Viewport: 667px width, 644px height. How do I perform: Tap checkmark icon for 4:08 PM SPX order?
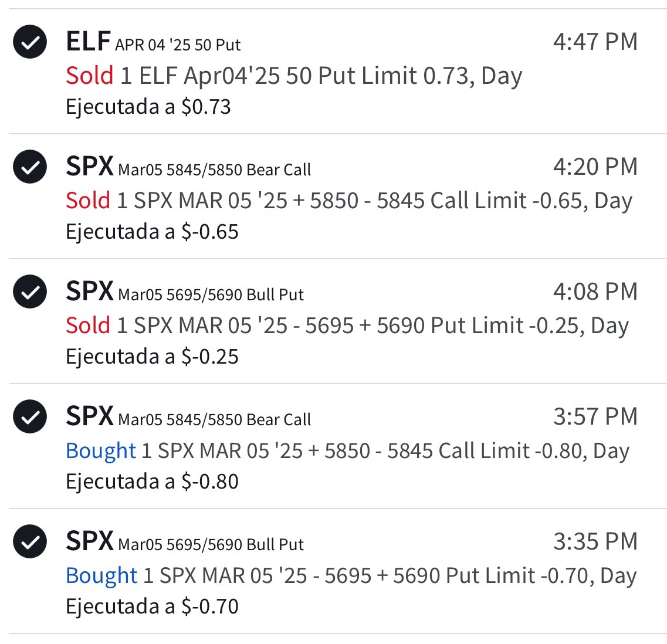click(30, 292)
